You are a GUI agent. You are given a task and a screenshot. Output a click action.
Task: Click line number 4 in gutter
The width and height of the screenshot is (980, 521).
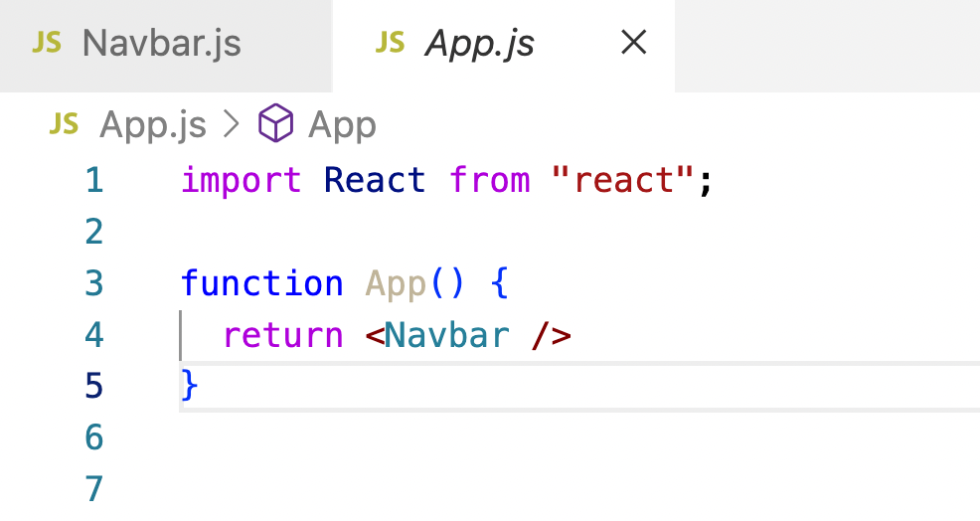coord(93,335)
